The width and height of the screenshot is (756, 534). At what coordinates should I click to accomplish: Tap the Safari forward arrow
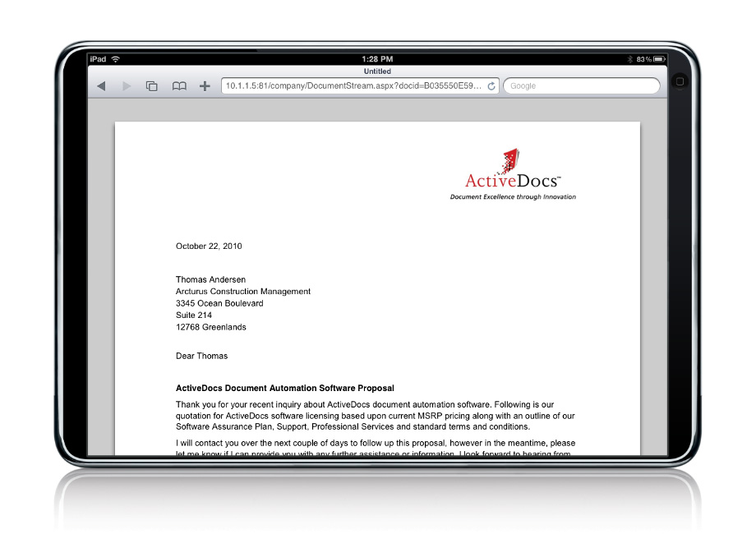[127, 86]
